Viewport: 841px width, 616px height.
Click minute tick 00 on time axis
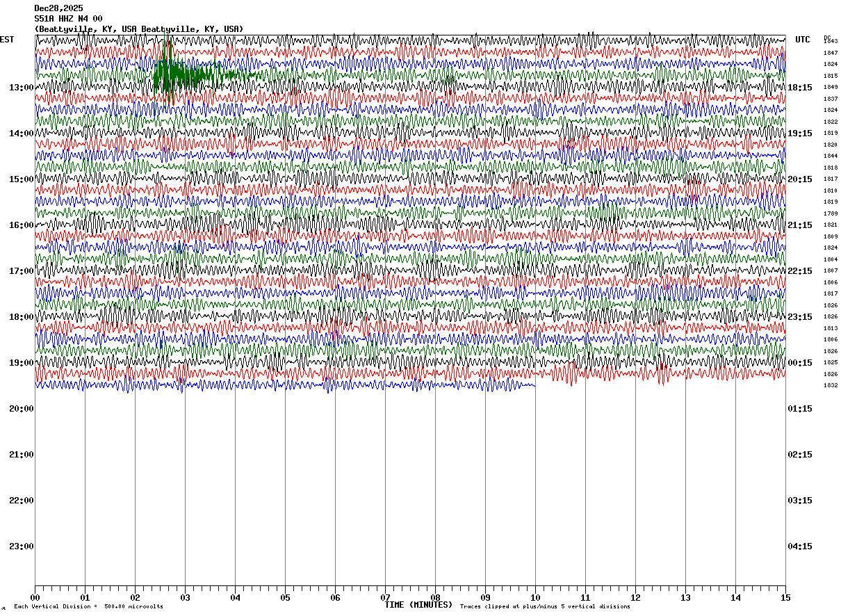pos(35,597)
